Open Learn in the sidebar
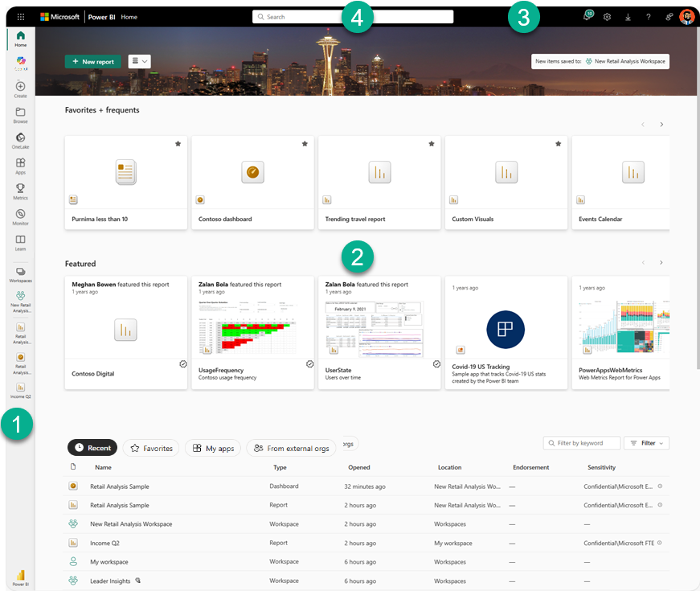Screen dimensions: 700x591 tap(21, 243)
